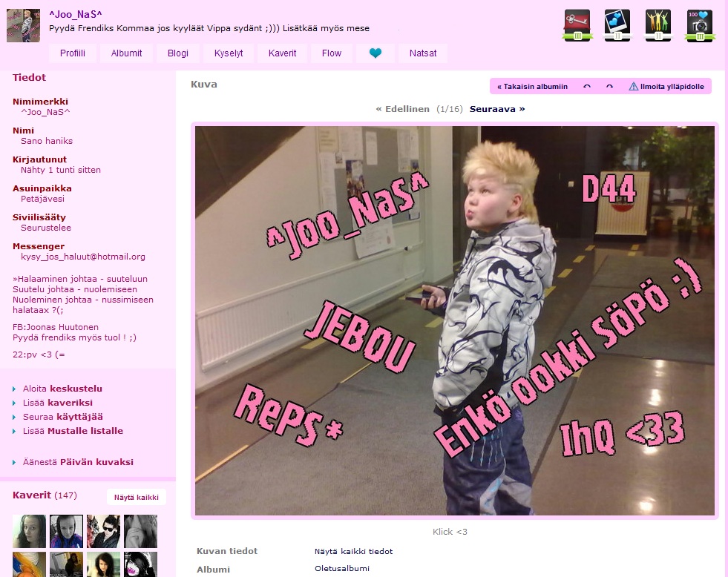This screenshot has height=577, width=728.
Task: Open orange-colored friend thumbnail in second row
Action: [x=29, y=564]
